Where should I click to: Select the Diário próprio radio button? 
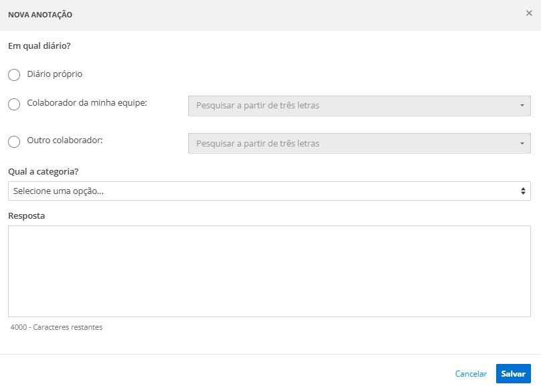point(14,75)
